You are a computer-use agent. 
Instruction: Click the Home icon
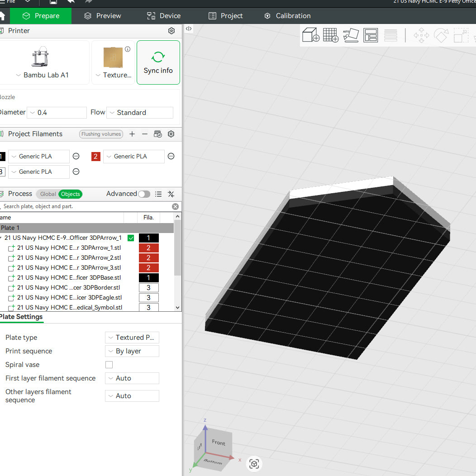[2, 16]
